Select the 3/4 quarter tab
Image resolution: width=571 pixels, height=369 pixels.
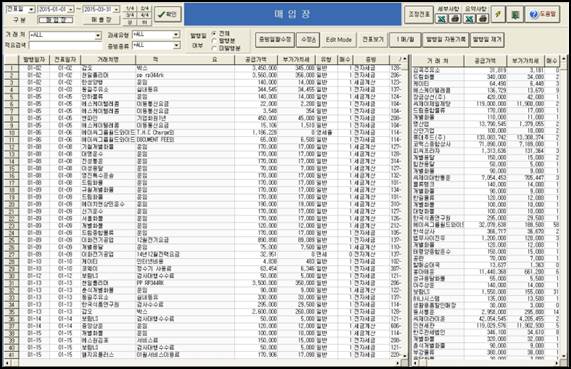(x=130, y=15)
